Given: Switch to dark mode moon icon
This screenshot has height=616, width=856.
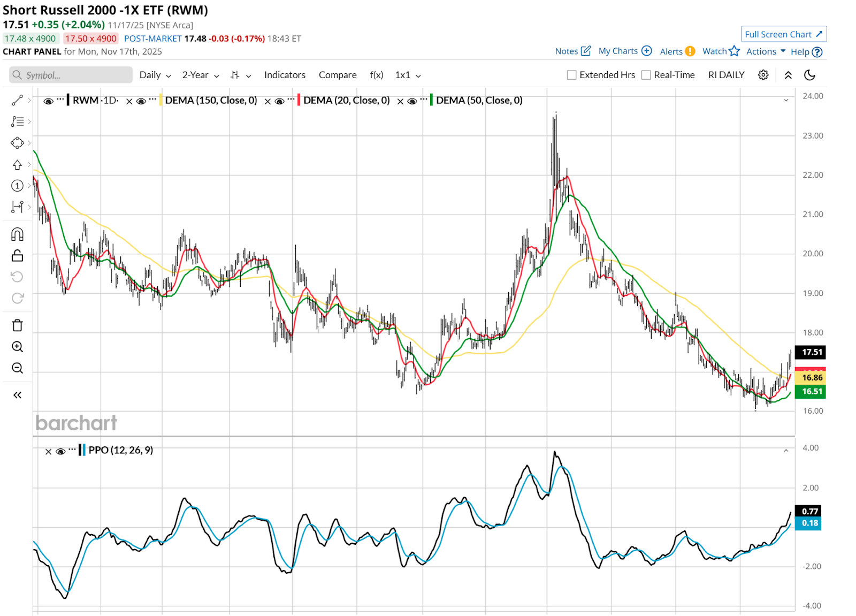Looking at the screenshot, I should pyautogui.click(x=809, y=75).
